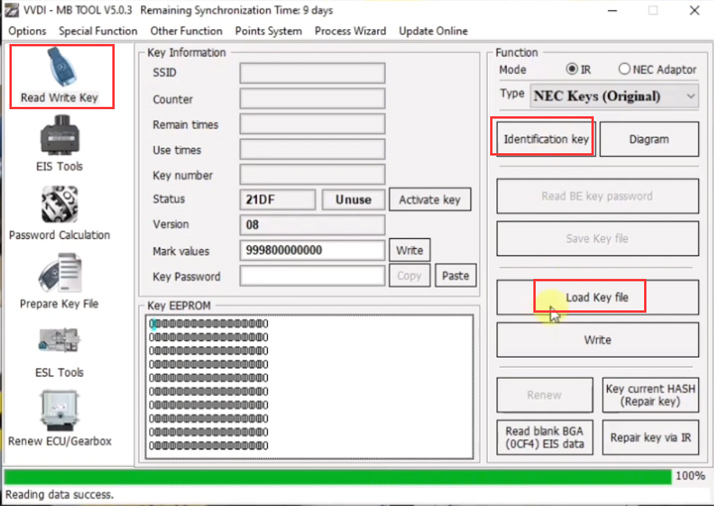Click the Remain times input field
Screen dimensions: 714x506
tap(312, 124)
